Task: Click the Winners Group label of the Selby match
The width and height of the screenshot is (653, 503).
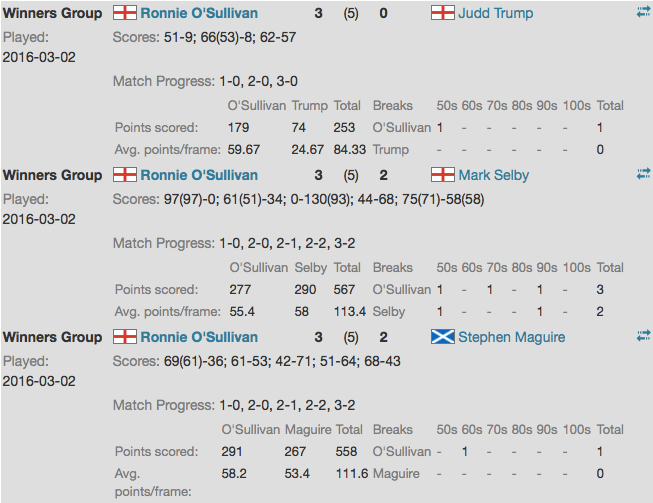Action: click(x=52, y=175)
